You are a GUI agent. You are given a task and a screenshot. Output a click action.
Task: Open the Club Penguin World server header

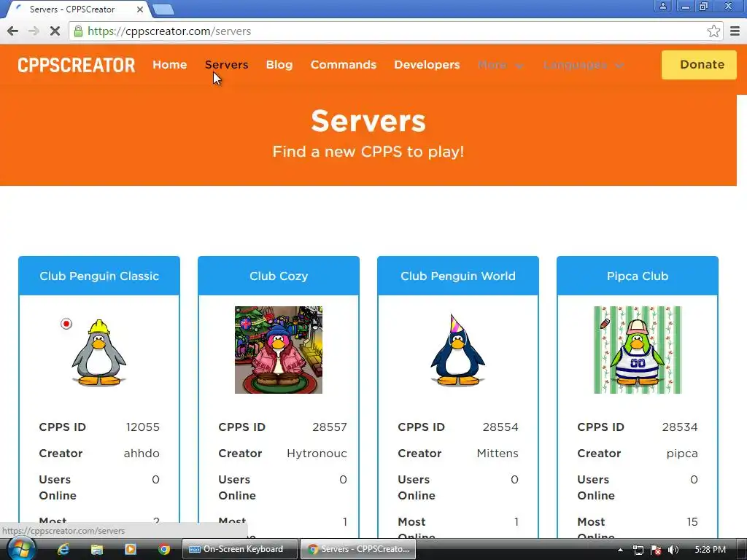click(x=458, y=276)
